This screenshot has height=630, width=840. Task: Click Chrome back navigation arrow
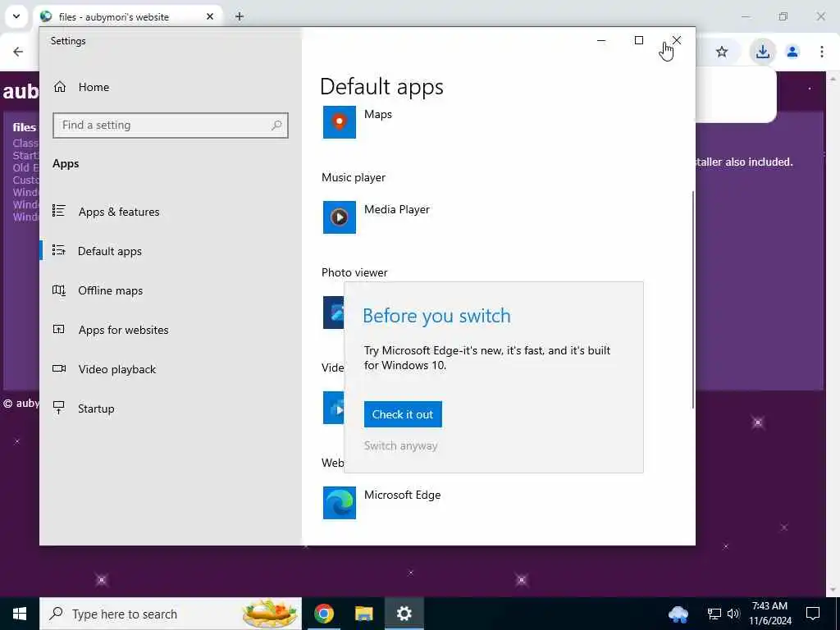[18, 52]
